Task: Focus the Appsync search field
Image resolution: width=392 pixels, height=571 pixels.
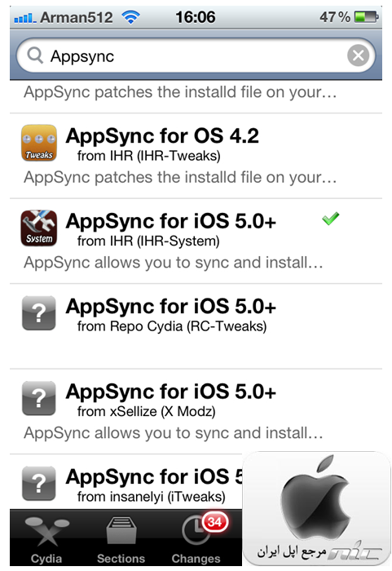Action: pos(196,55)
